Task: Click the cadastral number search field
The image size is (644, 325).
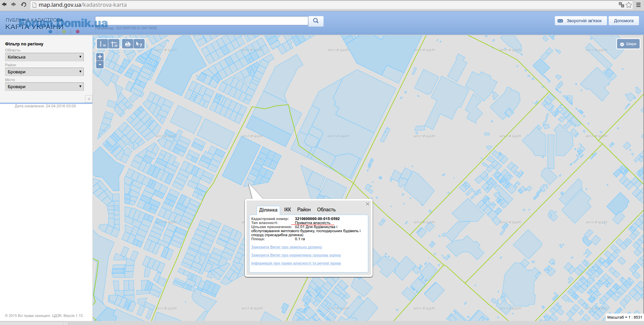Action: [x=202, y=21]
